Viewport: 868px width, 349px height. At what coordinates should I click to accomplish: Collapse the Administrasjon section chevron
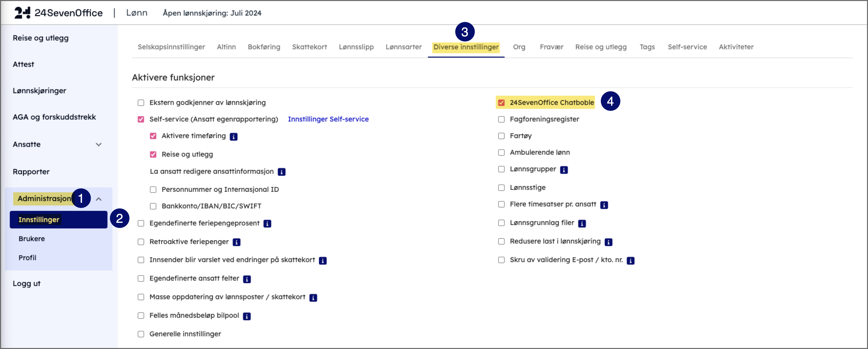[98, 199]
